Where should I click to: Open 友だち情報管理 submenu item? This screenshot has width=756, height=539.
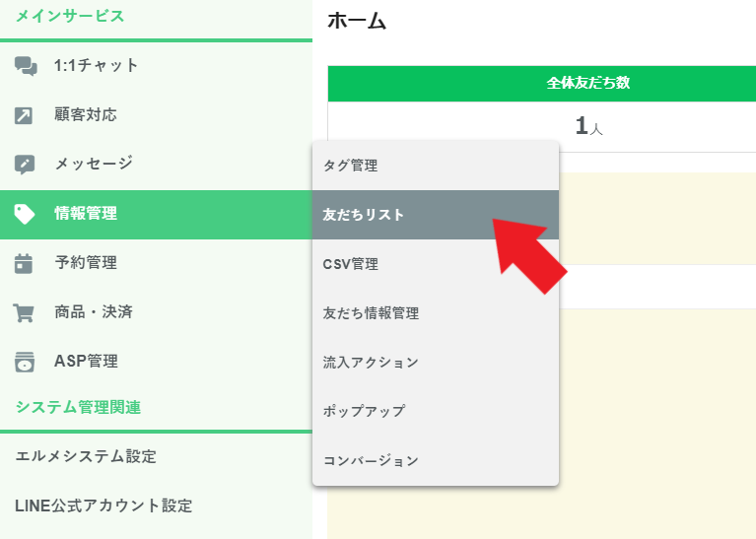point(372,313)
